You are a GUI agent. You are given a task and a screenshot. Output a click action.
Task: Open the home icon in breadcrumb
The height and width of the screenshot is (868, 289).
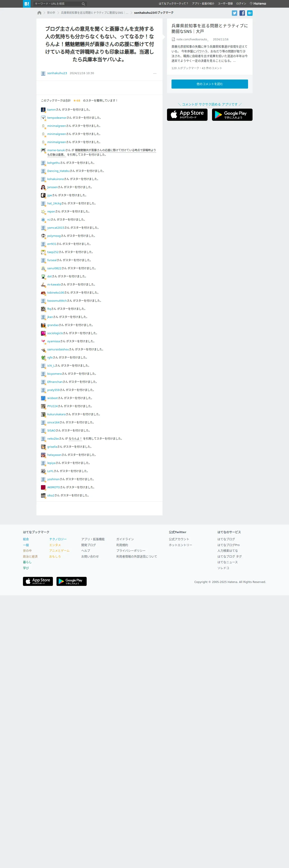[39, 13]
